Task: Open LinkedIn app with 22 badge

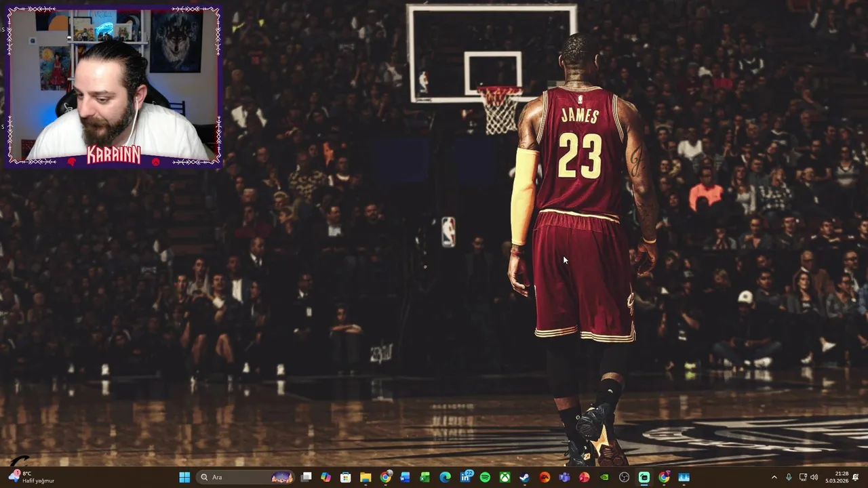Action: (465, 477)
